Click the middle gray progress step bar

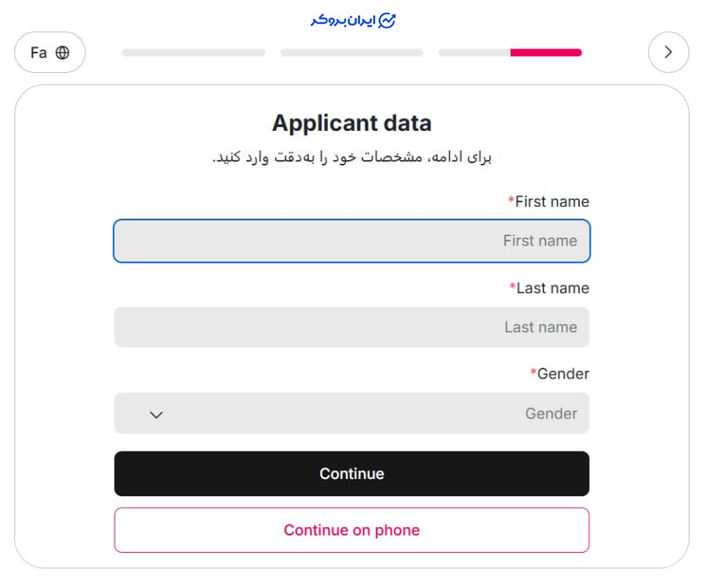[x=351, y=53]
